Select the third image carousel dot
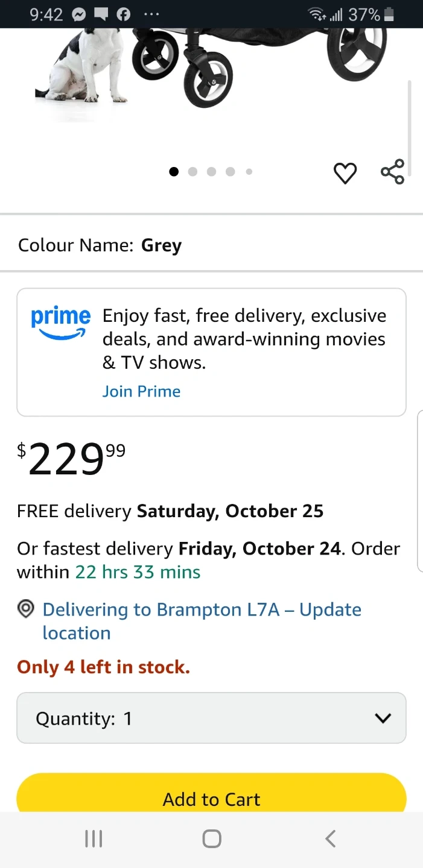This screenshot has width=423, height=868. (x=211, y=172)
